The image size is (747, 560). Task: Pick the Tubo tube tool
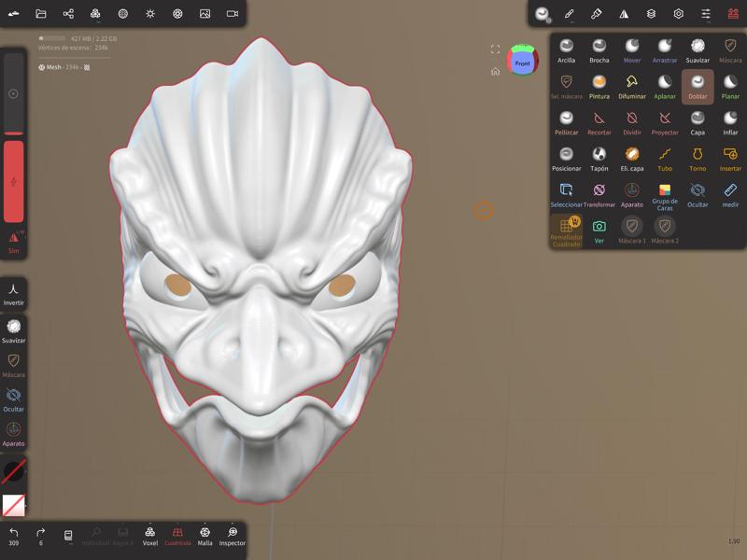pyautogui.click(x=665, y=160)
